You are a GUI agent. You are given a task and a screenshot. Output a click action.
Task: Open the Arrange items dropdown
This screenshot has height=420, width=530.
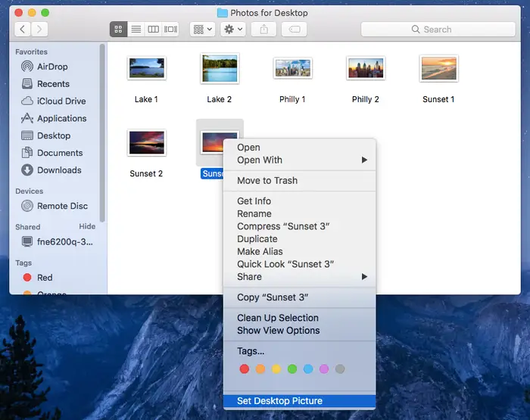point(202,30)
